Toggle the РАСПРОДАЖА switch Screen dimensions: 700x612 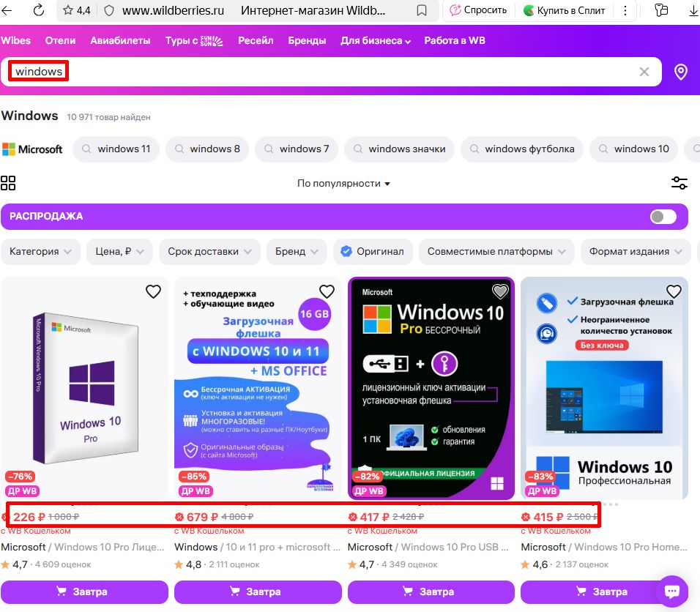(x=663, y=217)
